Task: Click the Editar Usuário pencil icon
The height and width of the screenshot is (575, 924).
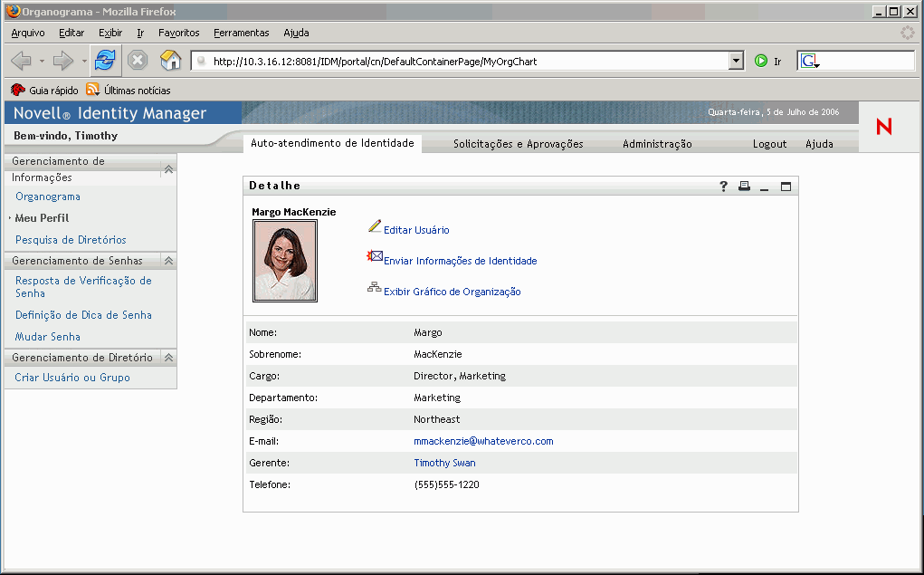Action: coord(375,226)
